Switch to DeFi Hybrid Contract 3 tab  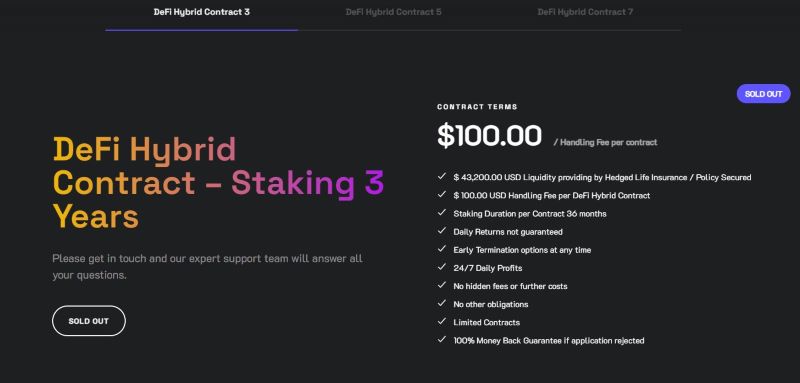pyautogui.click(x=202, y=12)
